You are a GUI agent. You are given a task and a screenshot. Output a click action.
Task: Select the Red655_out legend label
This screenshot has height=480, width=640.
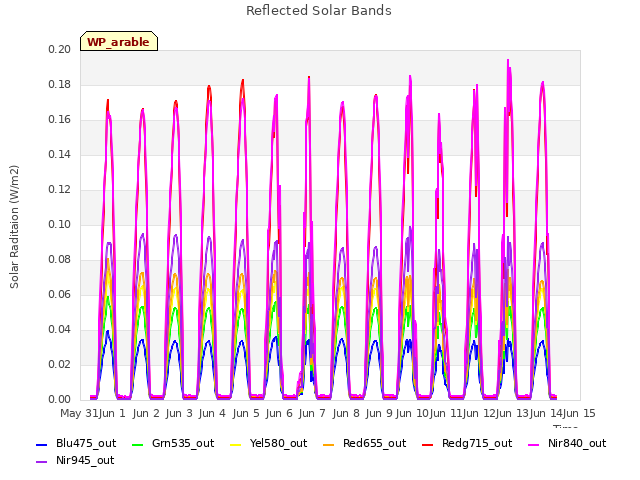(374, 443)
